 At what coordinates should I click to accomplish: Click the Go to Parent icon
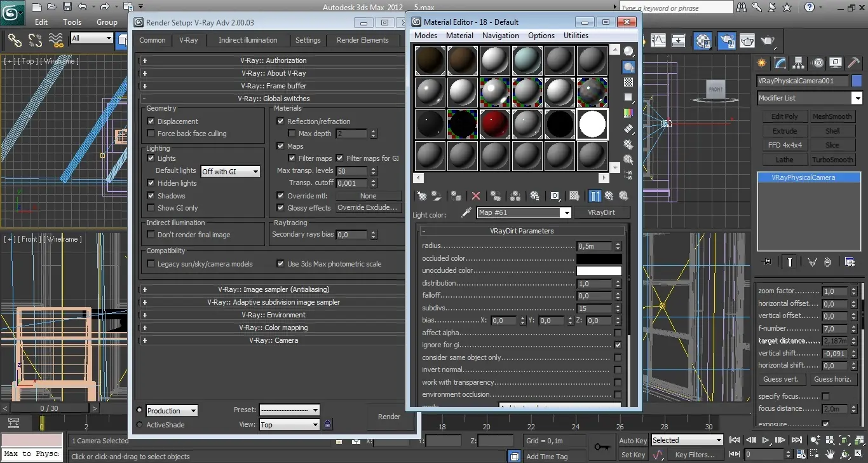click(609, 196)
